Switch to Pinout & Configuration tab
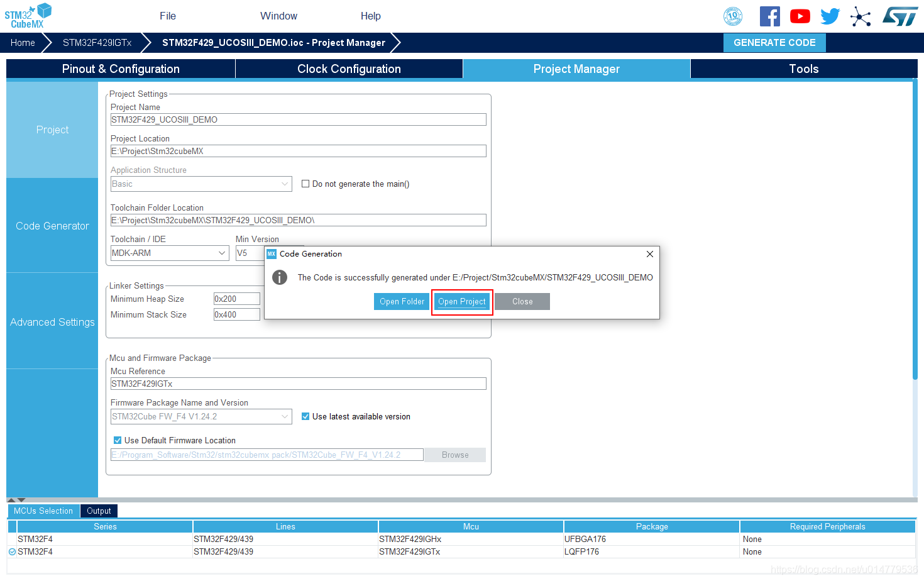 (x=121, y=69)
